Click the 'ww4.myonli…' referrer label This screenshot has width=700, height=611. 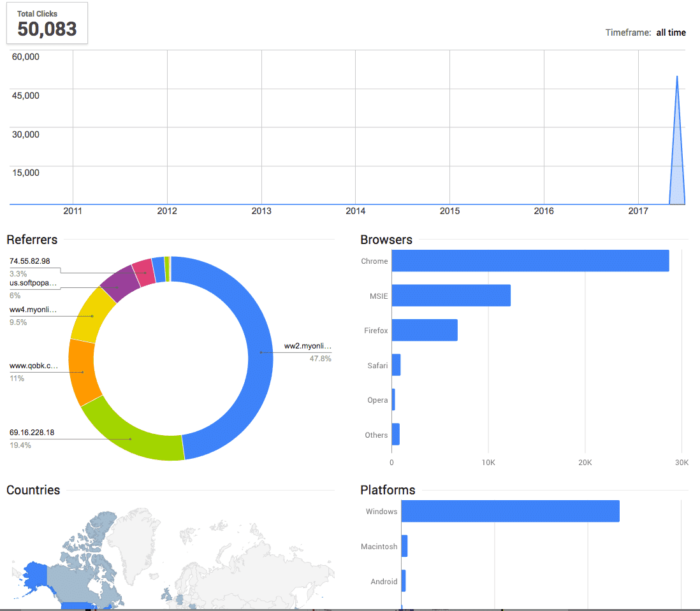[33, 310]
